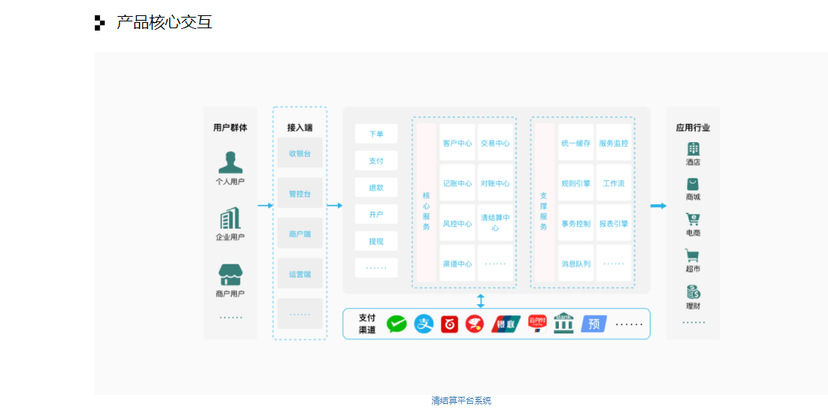Select the 报表引擎 support tile
The image size is (828, 409).
pos(614,223)
